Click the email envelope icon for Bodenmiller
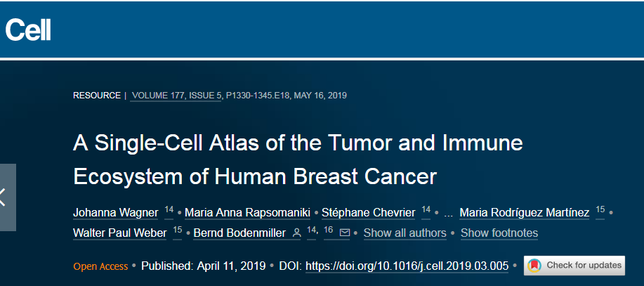The image size is (644, 286). (x=345, y=233)
